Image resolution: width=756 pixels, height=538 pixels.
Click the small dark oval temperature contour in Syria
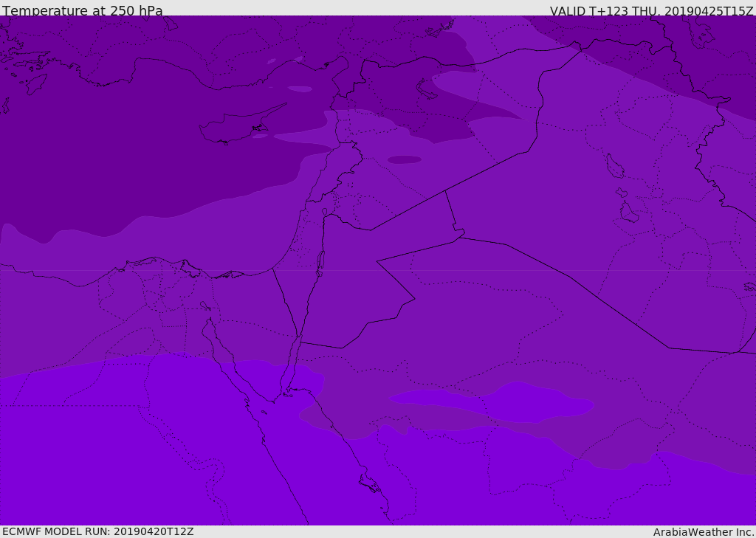click(x=404, y=159)
